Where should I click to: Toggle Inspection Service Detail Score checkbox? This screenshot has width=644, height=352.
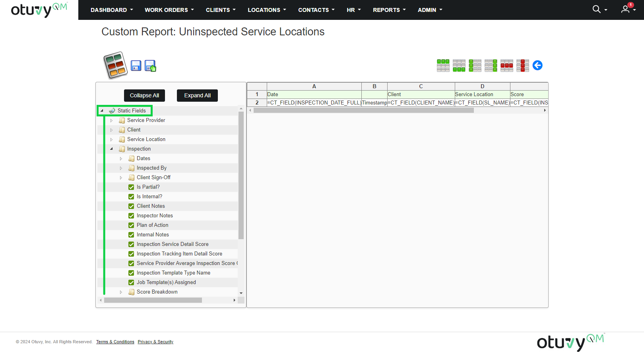(x=131, y=244)
